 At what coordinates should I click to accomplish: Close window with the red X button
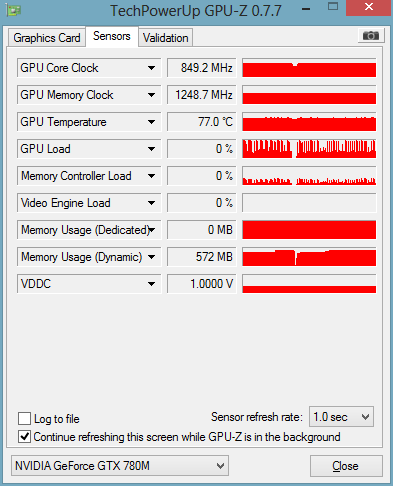368,7
